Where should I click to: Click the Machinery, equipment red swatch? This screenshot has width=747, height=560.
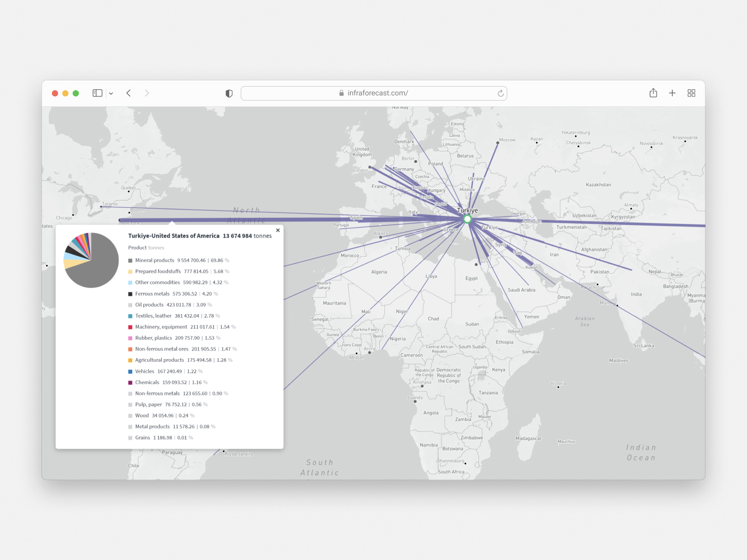tap(130, 327)
